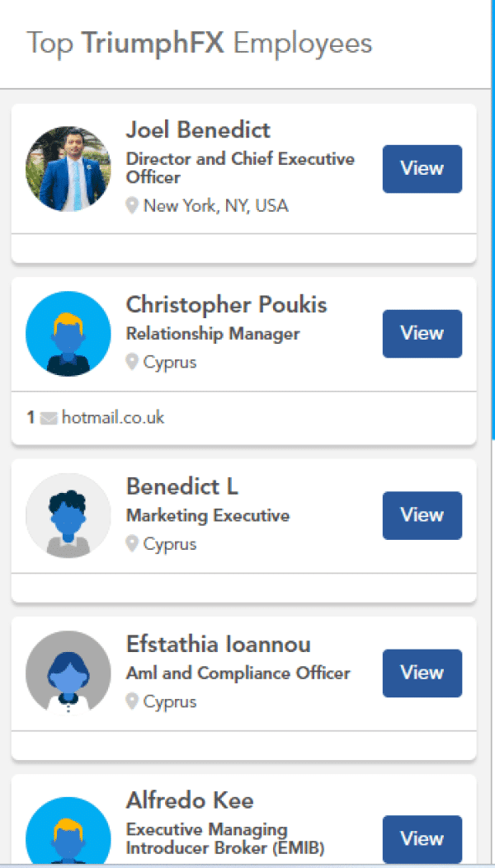Click Benedict L's avatar icon
Viewport: 495px width, 868px height.
(x=68, y=515)
